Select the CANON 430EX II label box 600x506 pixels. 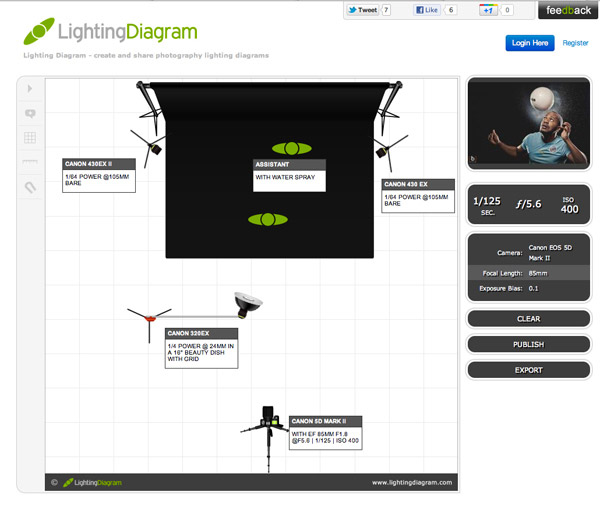(99, 175)
